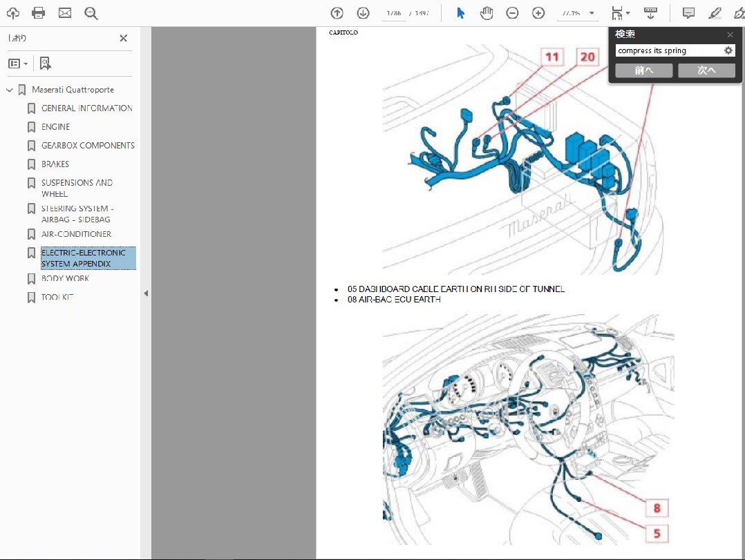Open the Maserati Quattroporte bookmark
The width and height of the screenshot is (745, 560).
73,90
